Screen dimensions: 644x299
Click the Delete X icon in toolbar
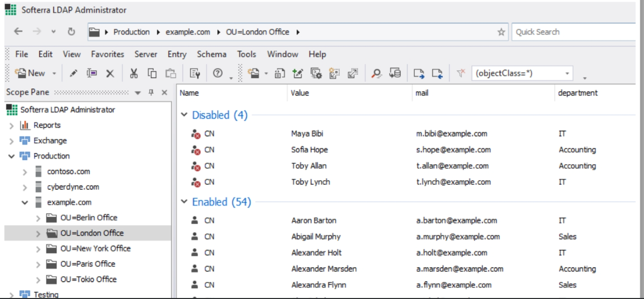110,73
